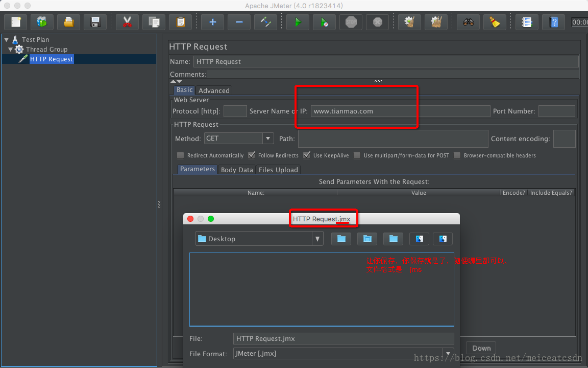Open the File Format dropdown
Image resolution: width=588 pixels, height=368 pixels.
click(448, 353)
